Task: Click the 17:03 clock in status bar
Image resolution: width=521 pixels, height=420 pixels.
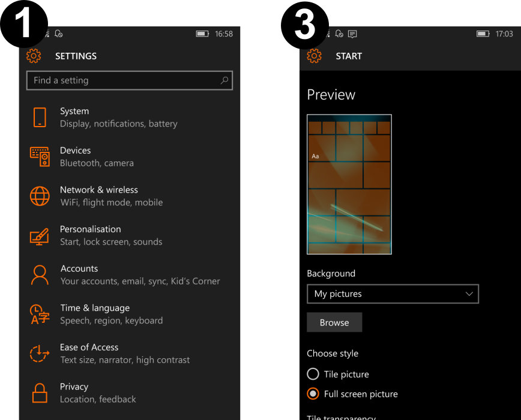Action: click(x=504, y=34)
